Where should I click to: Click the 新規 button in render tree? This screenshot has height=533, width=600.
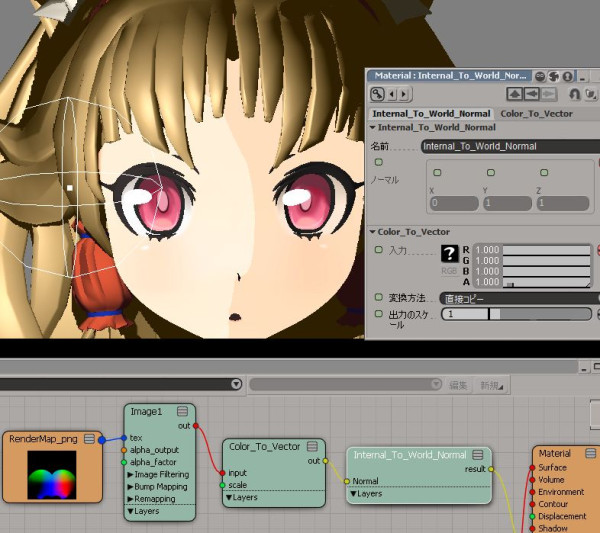pos(493,385)
